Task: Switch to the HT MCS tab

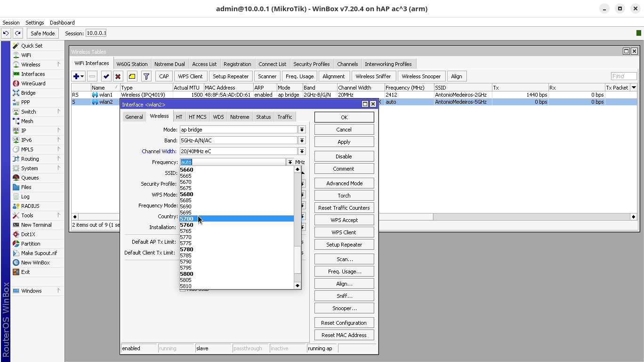Action: (x=197, y=117)
